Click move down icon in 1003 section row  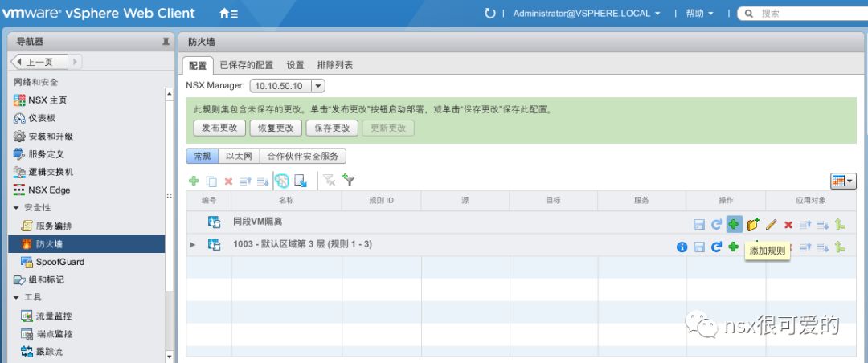[823, 247]
